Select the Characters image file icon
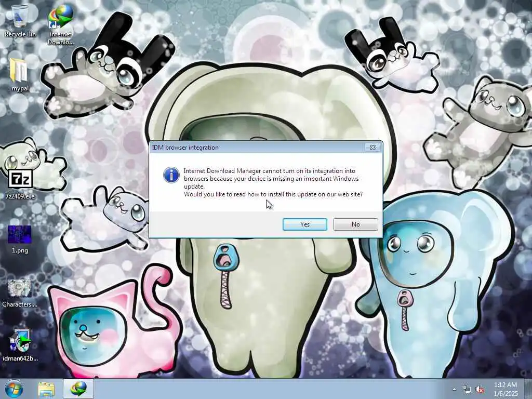Screen dimensions: 532x399 (20, 294)
